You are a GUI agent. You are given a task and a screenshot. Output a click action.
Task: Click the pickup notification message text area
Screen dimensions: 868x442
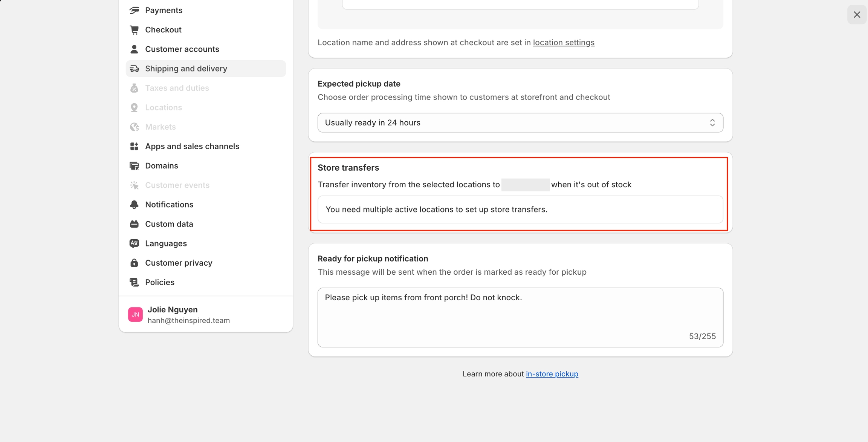[520, 317]
